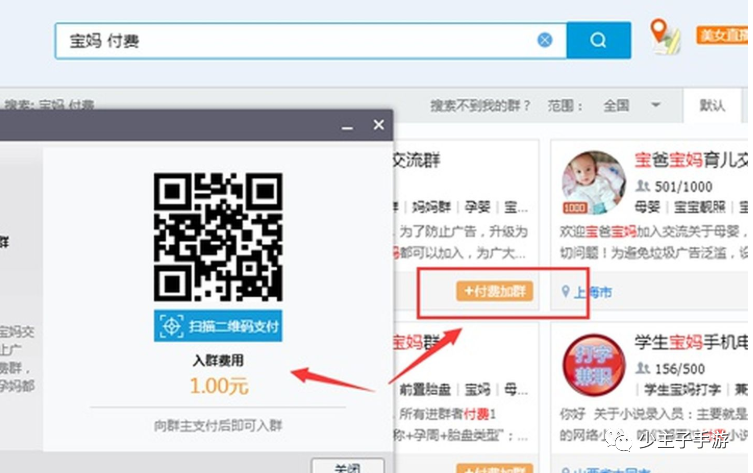This screenshot has width=753, height=473.
Task: Click the 前置胎盘 tag
Action: [x=425, y=389]
